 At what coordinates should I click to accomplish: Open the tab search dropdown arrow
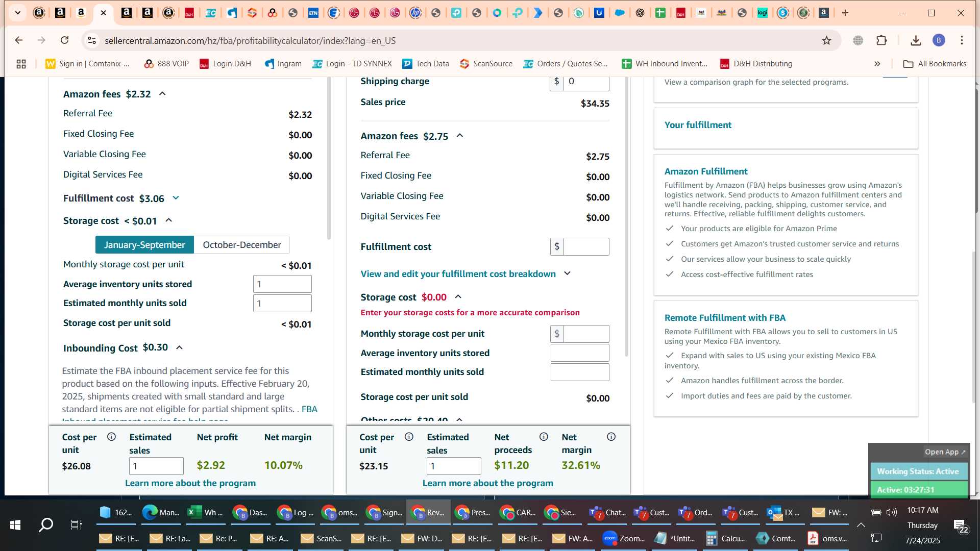click(x=18, y=13)
